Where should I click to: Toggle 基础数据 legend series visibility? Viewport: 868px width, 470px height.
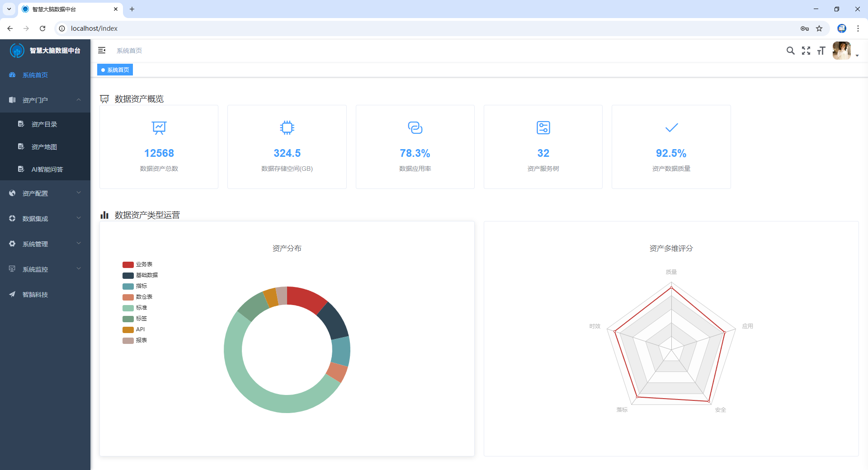click(140, 275)
